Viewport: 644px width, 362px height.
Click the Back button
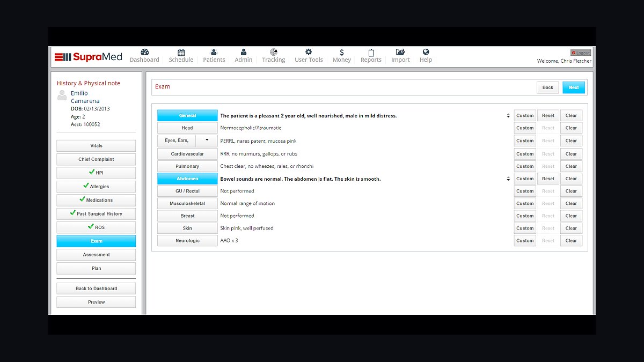548,87
